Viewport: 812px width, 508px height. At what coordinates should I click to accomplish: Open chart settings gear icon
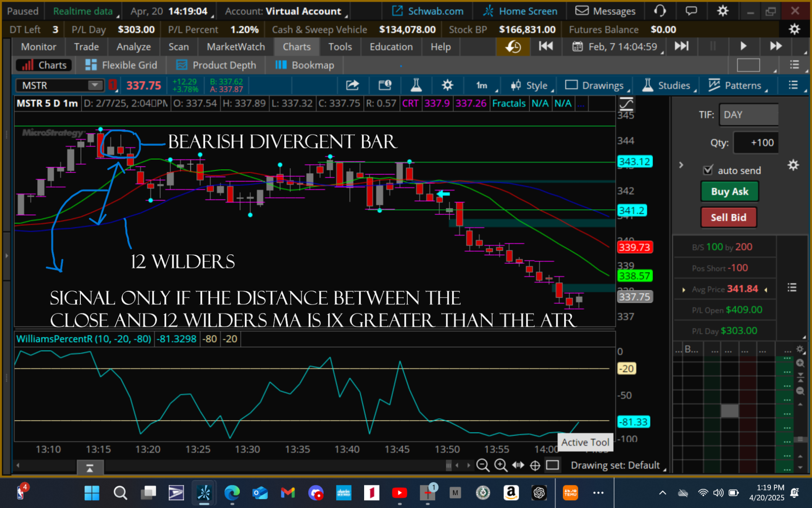(x=447, y=85)
